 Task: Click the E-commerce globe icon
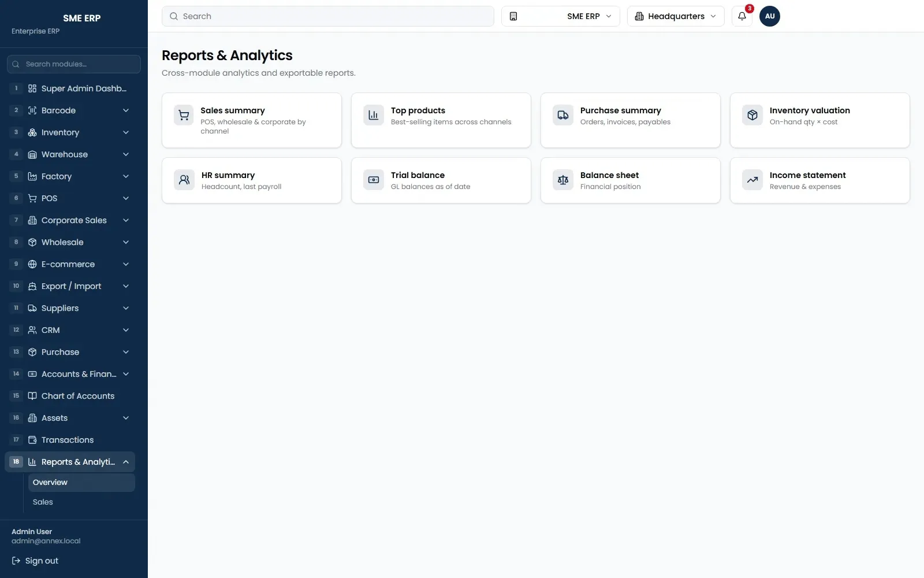(32, 264)
